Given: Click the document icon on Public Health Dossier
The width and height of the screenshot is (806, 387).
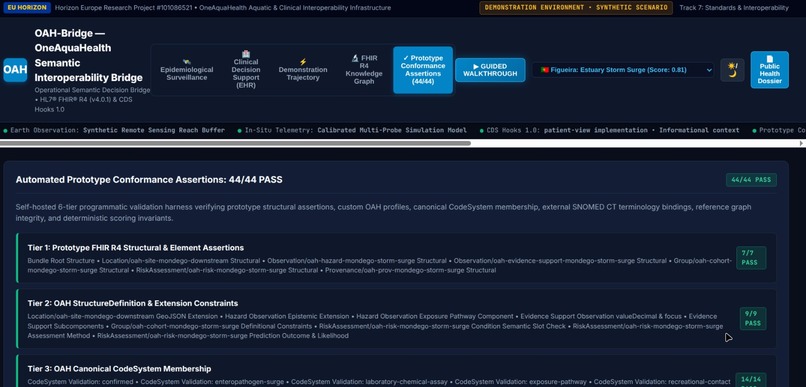Looking at the screenshot, I should point(770,59).
